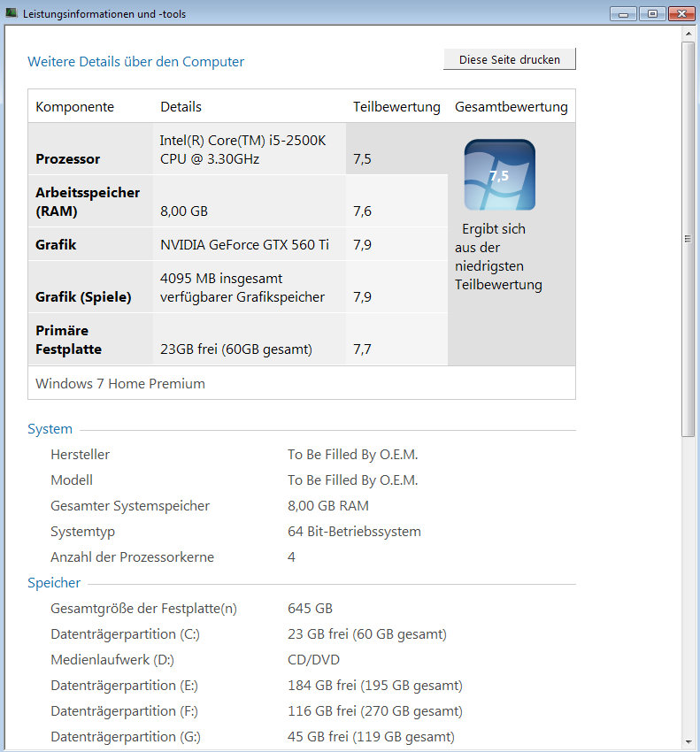Click the Anzahl der Prozessorkerne label
Viewport: 700px width, 752px height.
[133, 556]
